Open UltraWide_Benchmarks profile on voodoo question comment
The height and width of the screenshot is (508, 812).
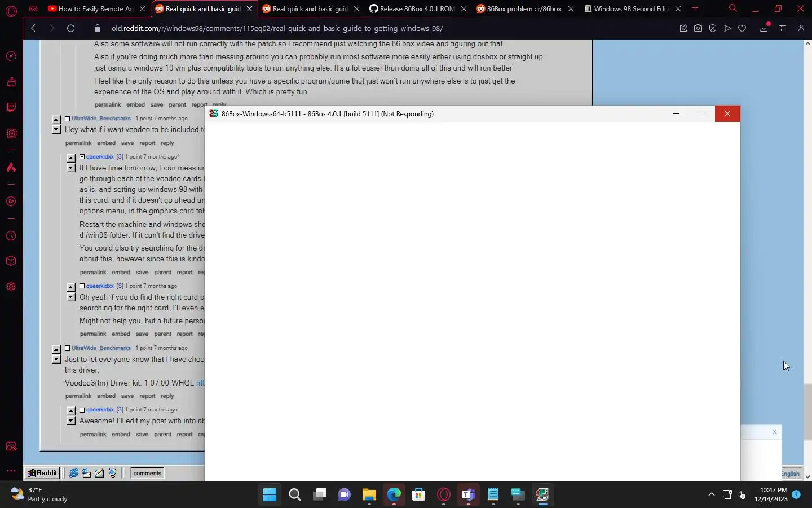pos(101,119)
